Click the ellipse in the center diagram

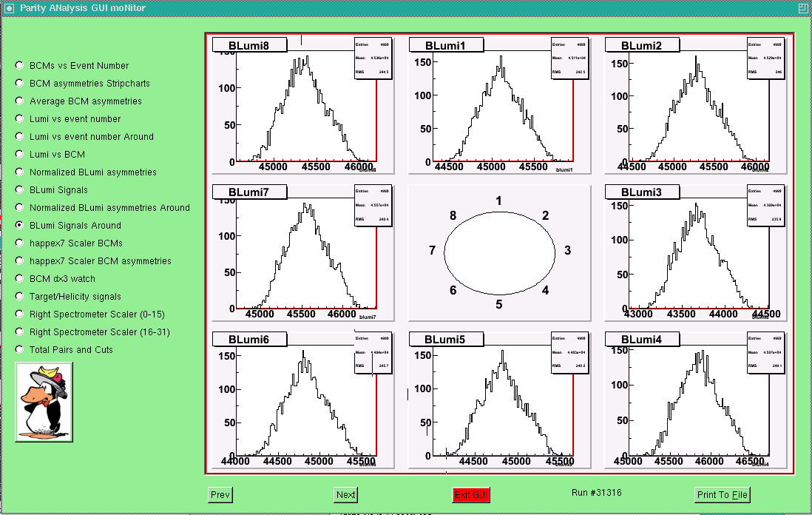click(x=500, y=253)
